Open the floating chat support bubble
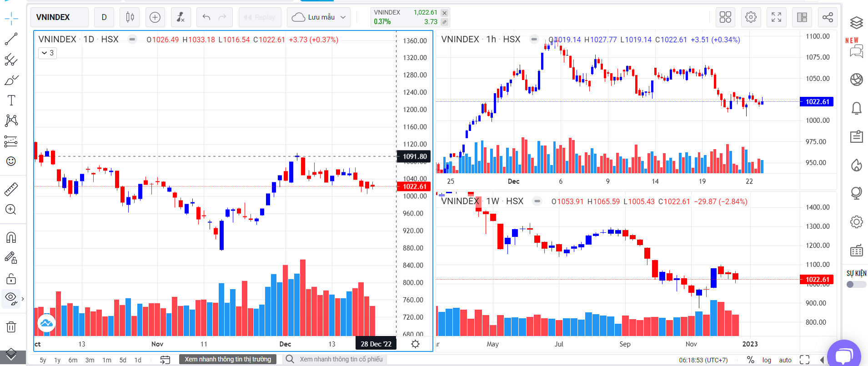Viewport: 868px width, 366px height. click(844, 356)
